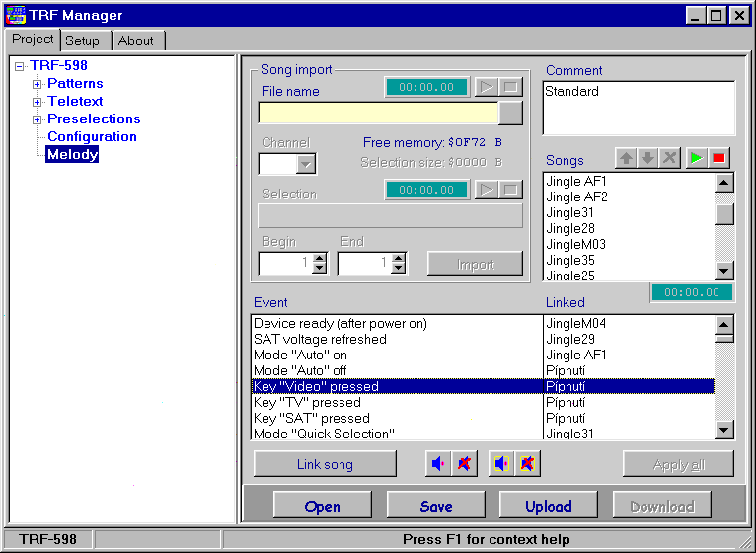This screenshot has width=756, height=553.
Task: Select the Jingle28 song in Songs list
Action: click(570, 228)
